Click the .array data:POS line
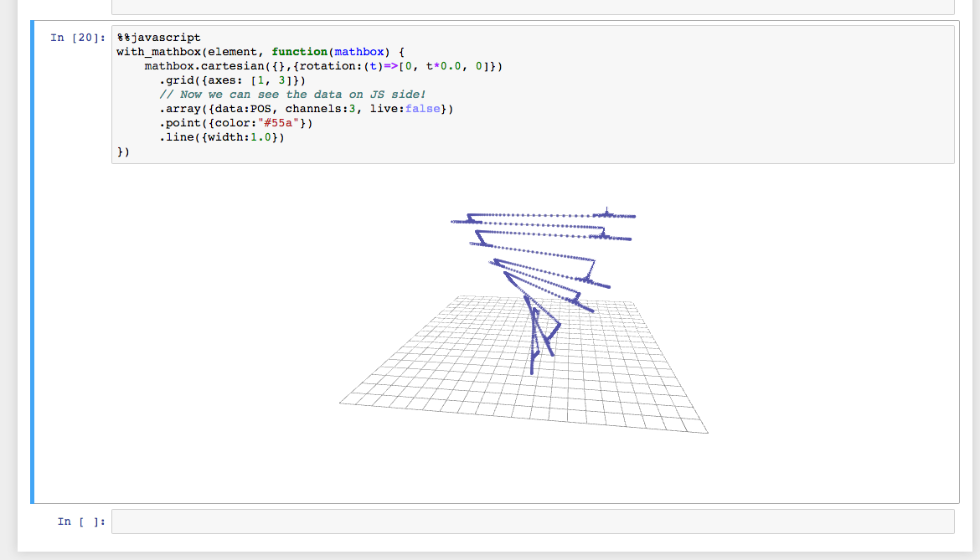Viewport: 980px width, 560px height. pyautogui.click(x=306, y=109)
